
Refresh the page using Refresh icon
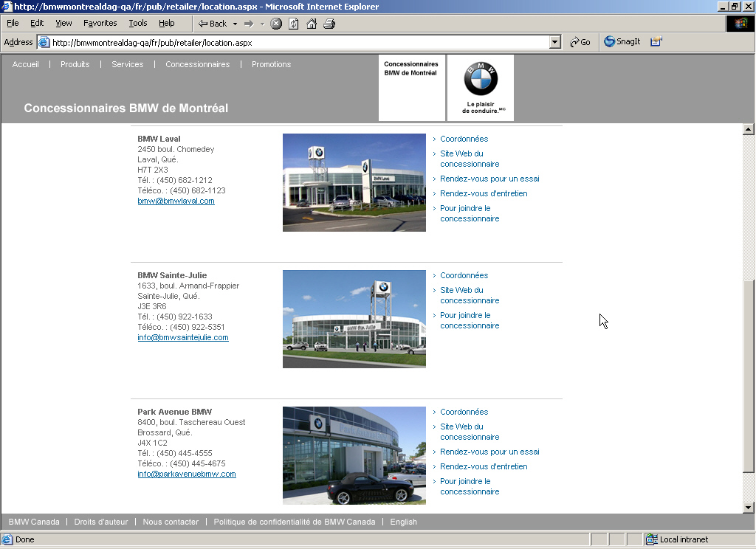[x=294, y=24]
